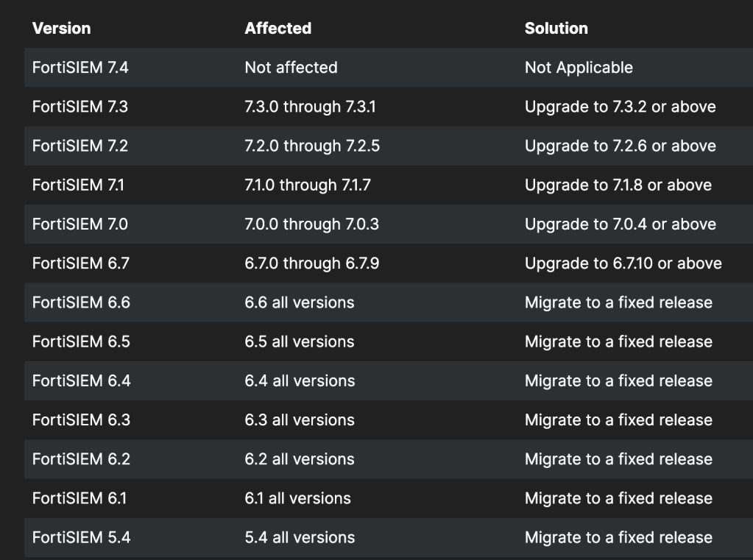Click the Affected column header
Image resolution: width=753 pixels, height=560 pixels.
277,29
